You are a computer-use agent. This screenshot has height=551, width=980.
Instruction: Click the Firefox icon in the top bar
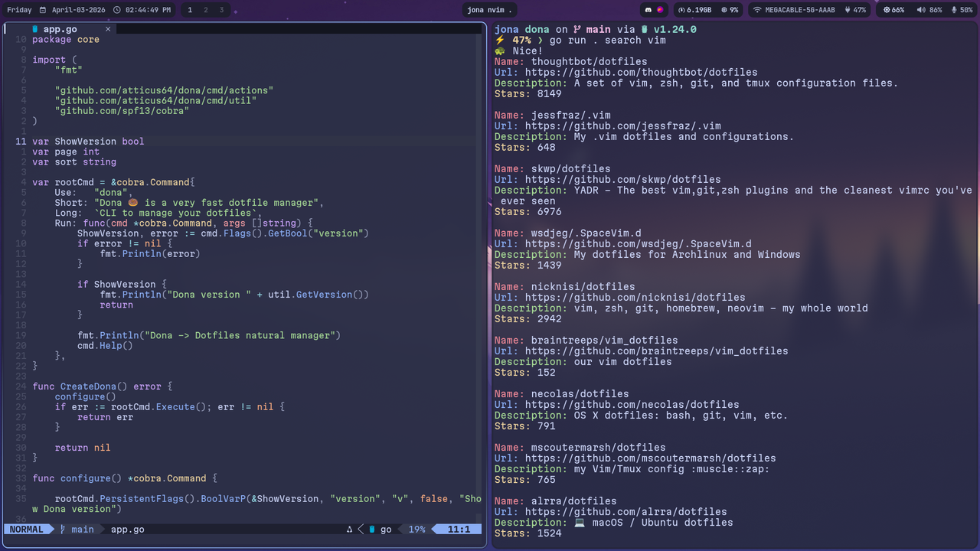pyautogui.click(x=660, y=10)
